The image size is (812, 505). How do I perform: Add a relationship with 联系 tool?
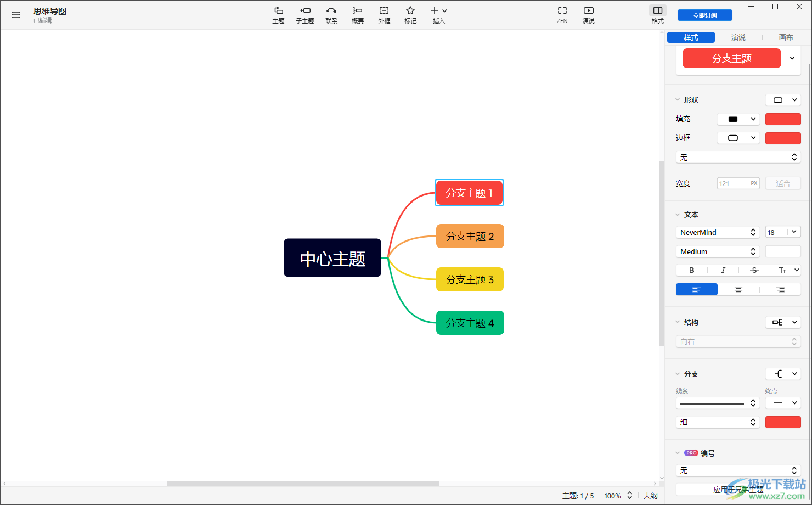tap(331, 15)
